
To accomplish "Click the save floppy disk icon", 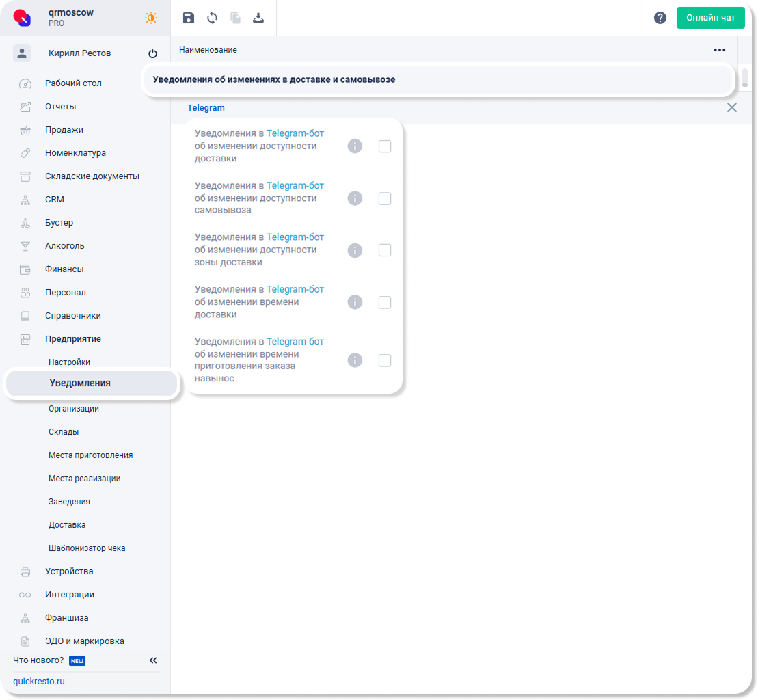I will click(x=189, y=18).
